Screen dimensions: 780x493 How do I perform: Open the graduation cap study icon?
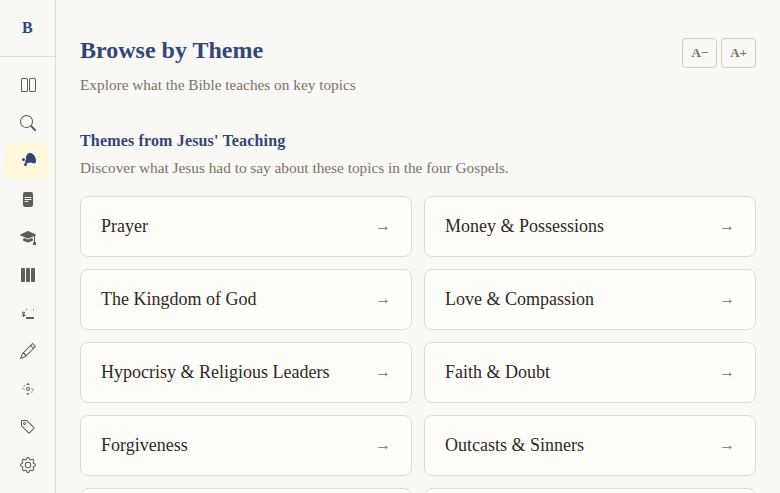click(28, 237)
